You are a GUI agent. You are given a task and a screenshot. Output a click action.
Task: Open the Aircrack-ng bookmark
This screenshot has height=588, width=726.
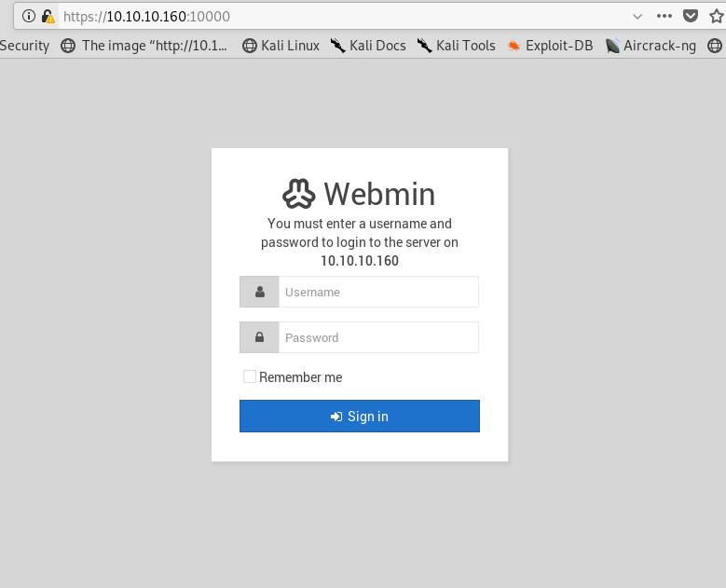[x=651, y=46]
